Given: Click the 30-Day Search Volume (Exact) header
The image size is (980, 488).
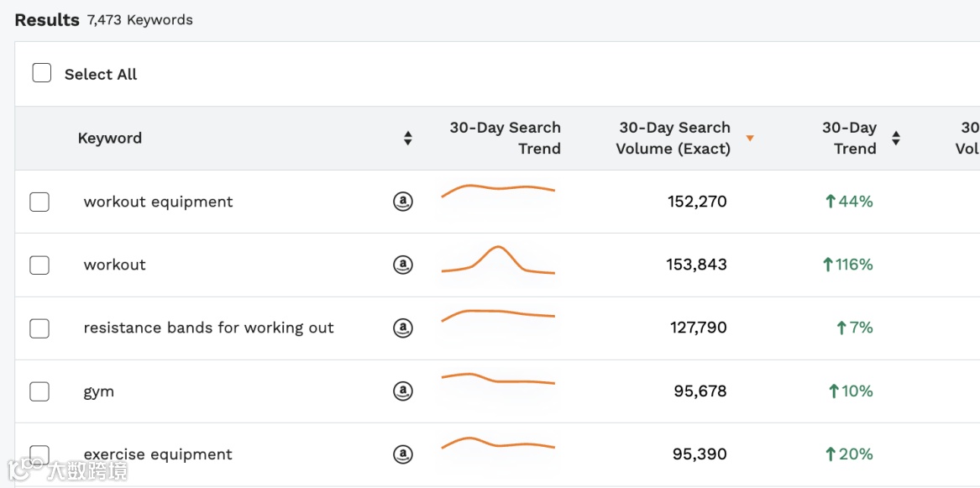Looking at the screenshot, I should [674, 139].
